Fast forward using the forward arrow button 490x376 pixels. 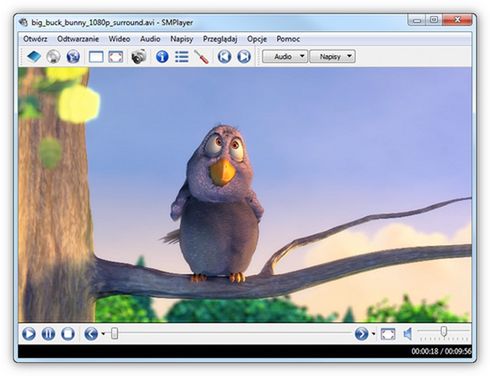(x=362, y=334)
